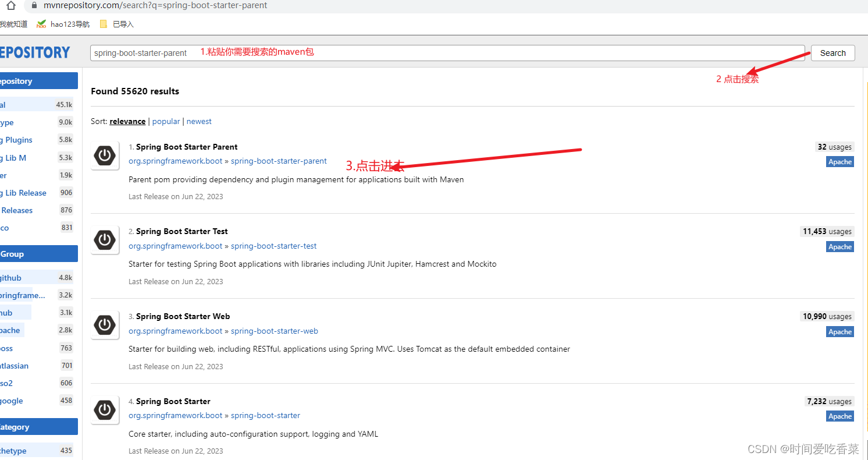Open 10,990 usages of Starter Web
This screenshot has height=460, width=868.
pyautogui.click(x=827, y=317)
